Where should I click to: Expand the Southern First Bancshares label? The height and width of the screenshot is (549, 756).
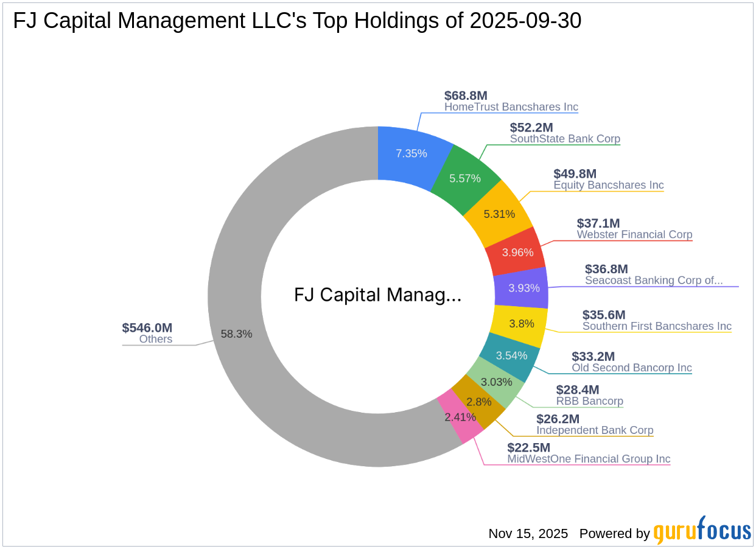point(657,326)
